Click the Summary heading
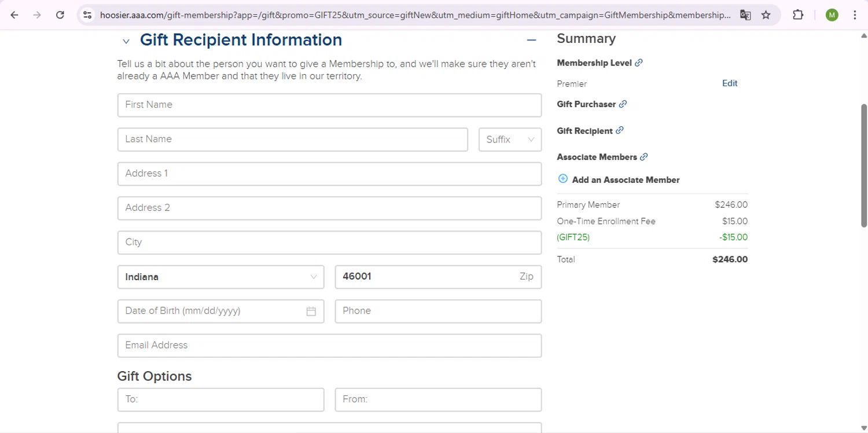868x433 pixels. pos(586,39)
